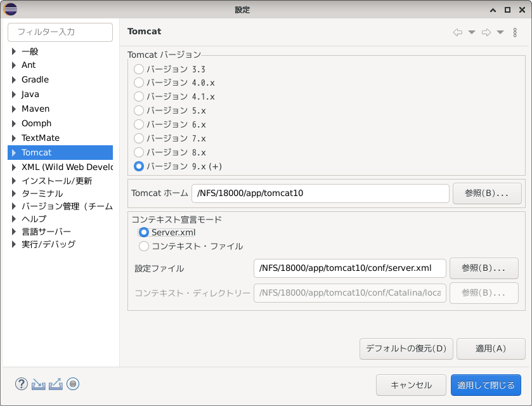Click the 設定ファイル server.xml path field
The height and width of the screenshot is (406, 532).
click(x=350, y=268)
